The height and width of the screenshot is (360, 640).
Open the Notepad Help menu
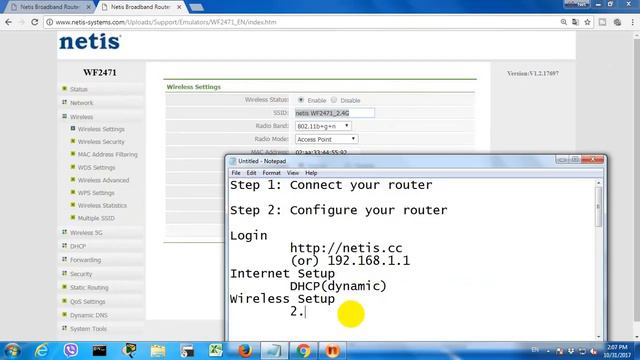tap(311, 173)
